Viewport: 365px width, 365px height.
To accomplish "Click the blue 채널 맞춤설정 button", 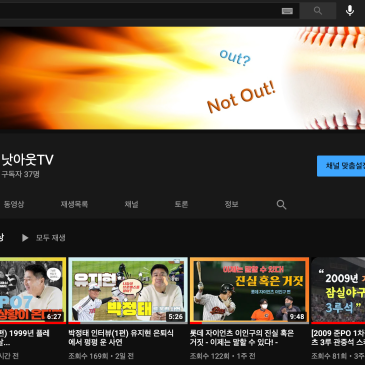I will [341, 166].
